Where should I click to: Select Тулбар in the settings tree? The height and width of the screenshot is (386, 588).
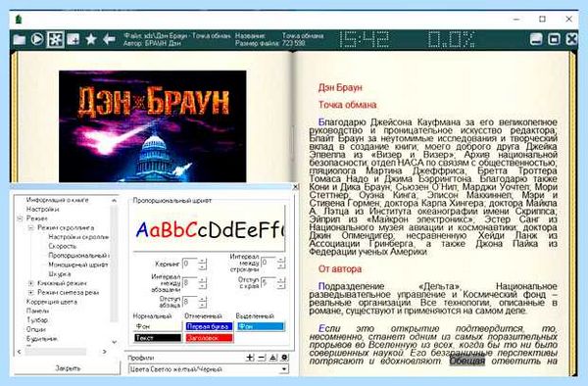point(37,320)
